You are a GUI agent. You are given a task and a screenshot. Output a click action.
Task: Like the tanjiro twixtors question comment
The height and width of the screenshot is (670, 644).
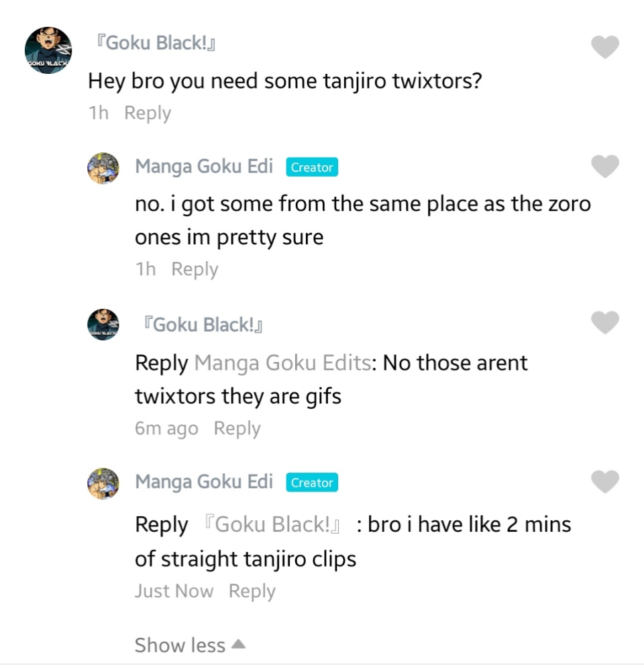point(604,47)
